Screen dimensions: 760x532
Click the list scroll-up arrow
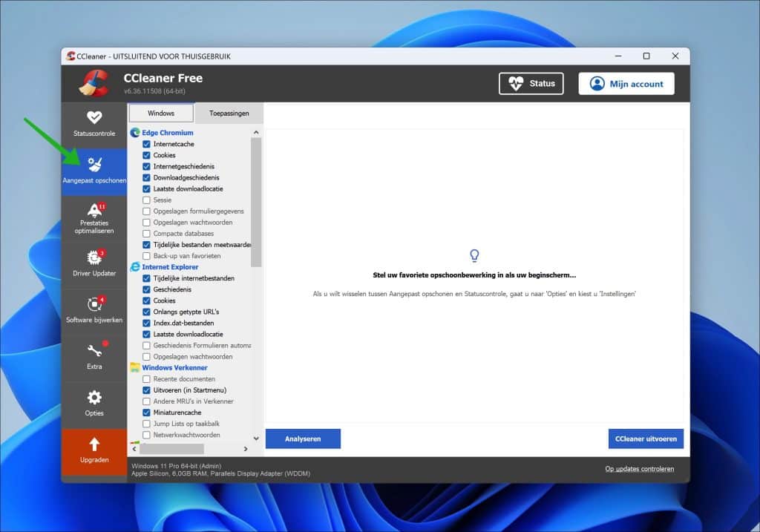(256, 132)
